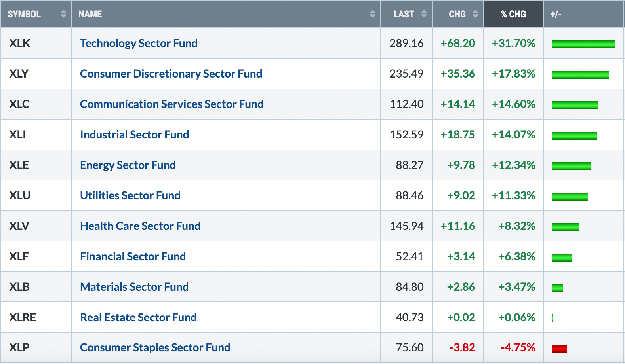The image size is (625, 364).
Task: Click the sort arrows in the LAST header
Action: (x=424, y=14)
